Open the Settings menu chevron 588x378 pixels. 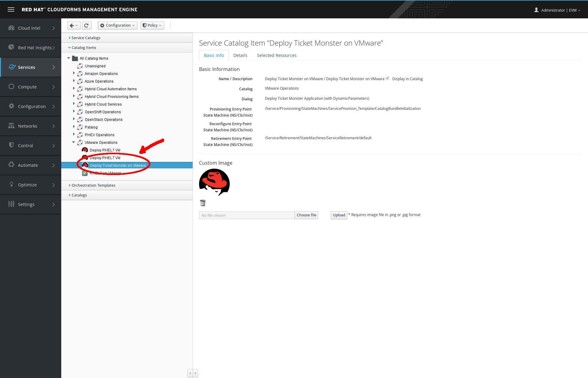pyautogui.click(x=54, y=204)
